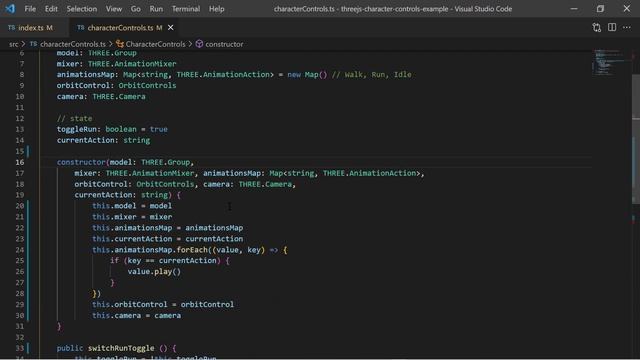Open the More Actions ellipsis menu
This screenshot has width=640, height=360.
tap(627, 27)
